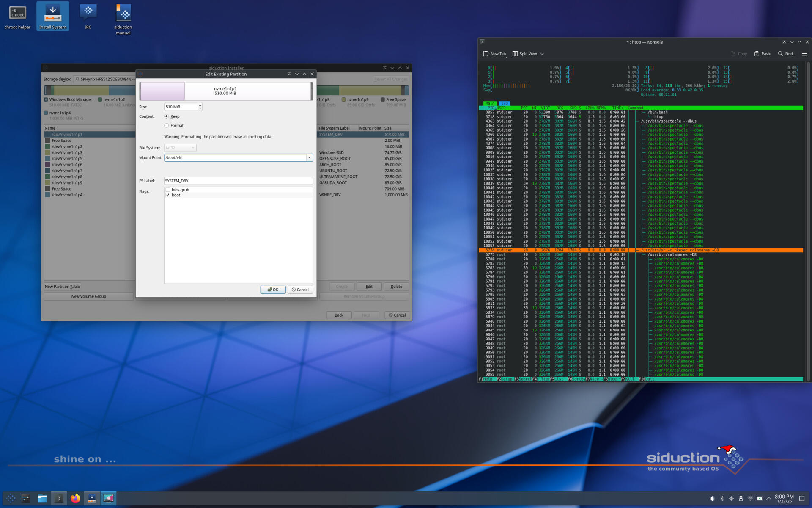Click F1 Help in the htop footer
This screenshot has height=508, width=812.
click(487, 379)
